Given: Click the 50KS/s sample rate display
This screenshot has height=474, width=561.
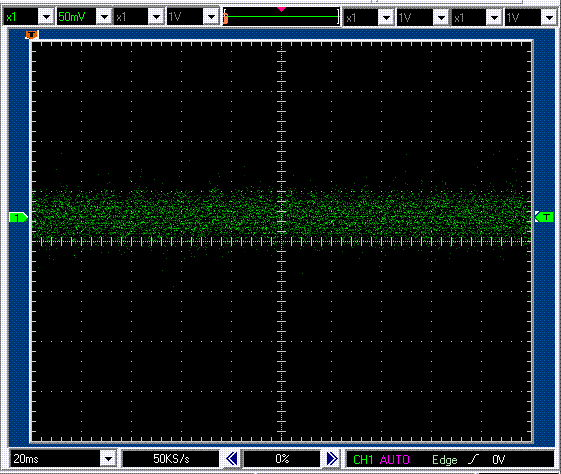Looking at the screenshot, I should 171,459.
